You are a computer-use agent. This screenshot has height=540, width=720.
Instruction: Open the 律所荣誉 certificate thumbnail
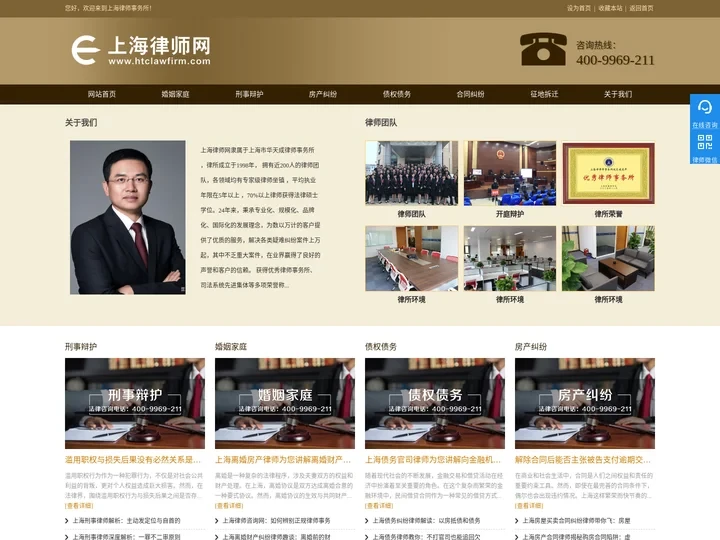(608, 173)
